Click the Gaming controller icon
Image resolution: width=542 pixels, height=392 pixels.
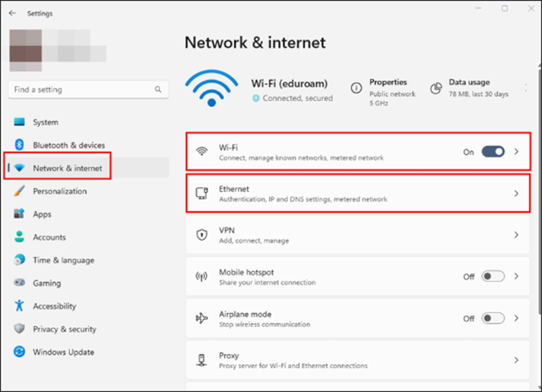(x=19, y=283)
